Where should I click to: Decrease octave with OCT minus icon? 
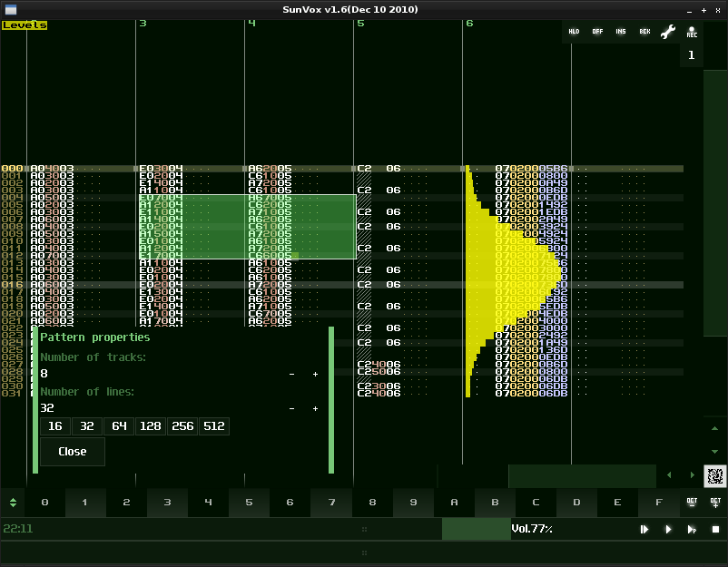click(692, 503)
